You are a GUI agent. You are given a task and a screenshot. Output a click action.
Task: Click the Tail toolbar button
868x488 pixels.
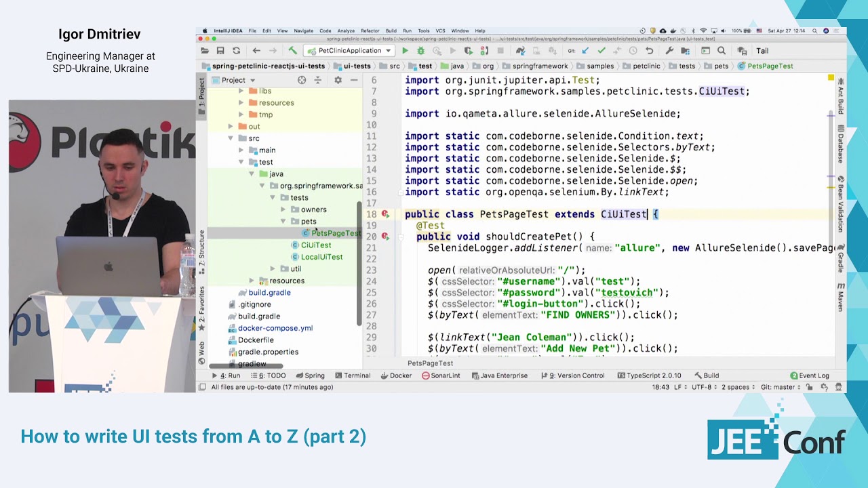[x=762, y=51]
